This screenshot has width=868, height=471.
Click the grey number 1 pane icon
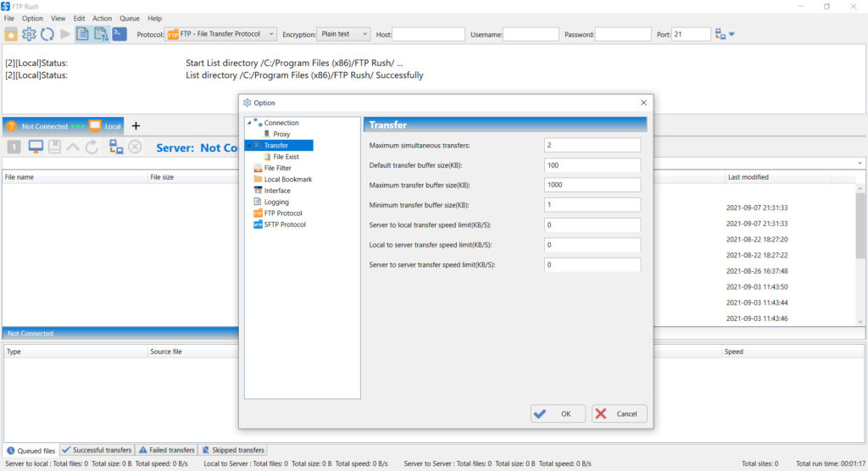click(x=14, y=147)
